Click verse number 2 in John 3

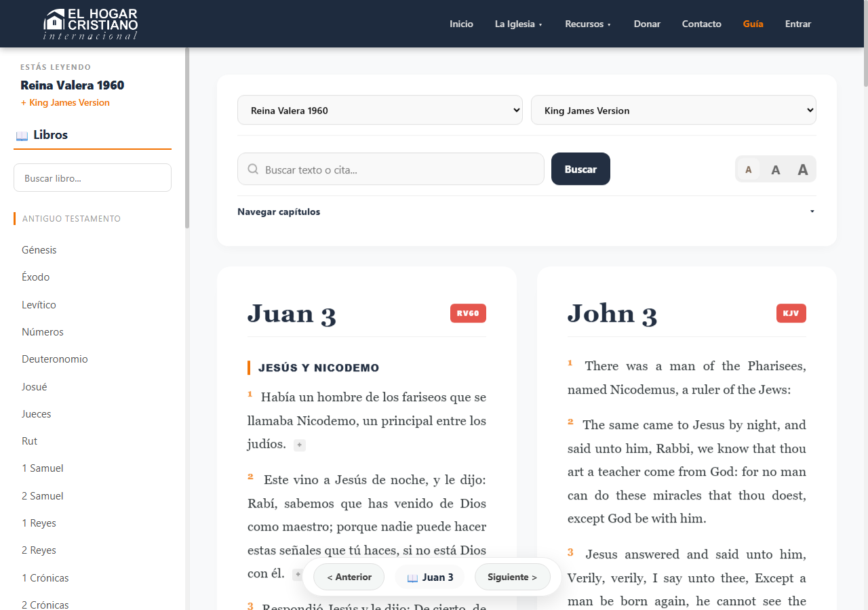coord(570,422)
